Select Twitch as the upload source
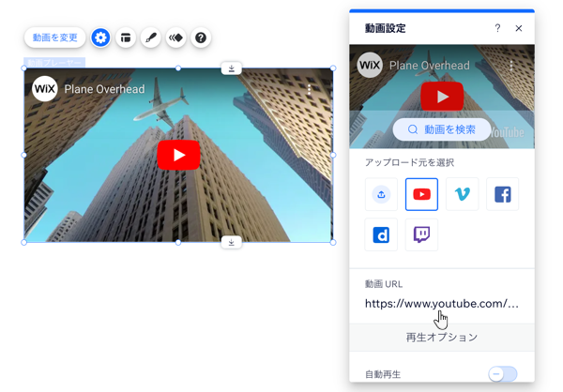The height and width of the screenshot is (392, 563). 421,234
